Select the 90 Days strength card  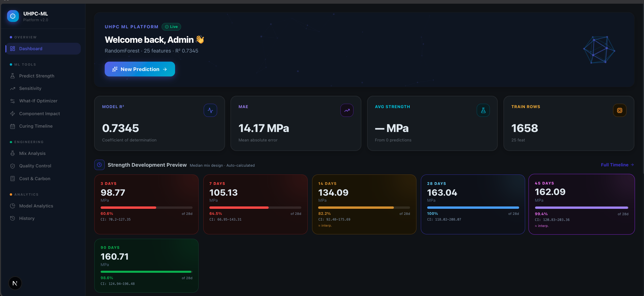(146, 265)
